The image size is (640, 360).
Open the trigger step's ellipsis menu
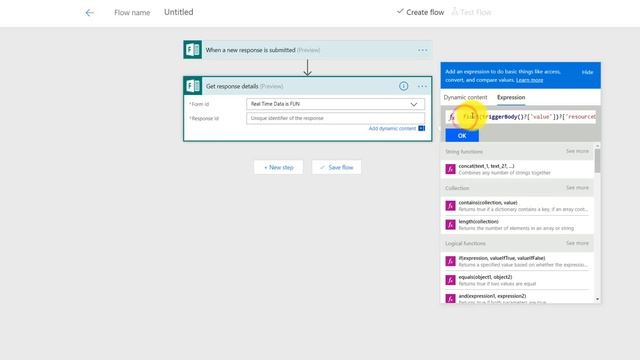click(422, 50)
